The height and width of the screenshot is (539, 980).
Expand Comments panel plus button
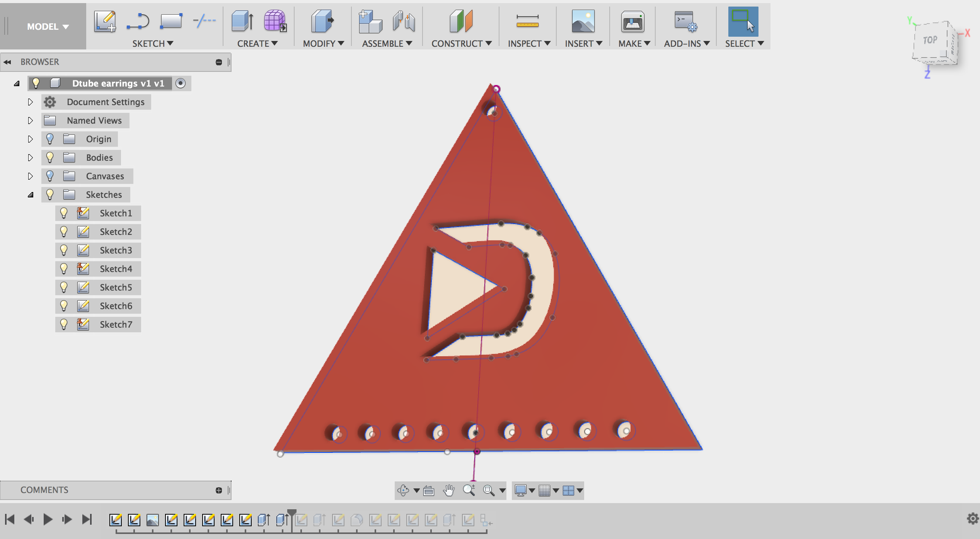(219, 490)
